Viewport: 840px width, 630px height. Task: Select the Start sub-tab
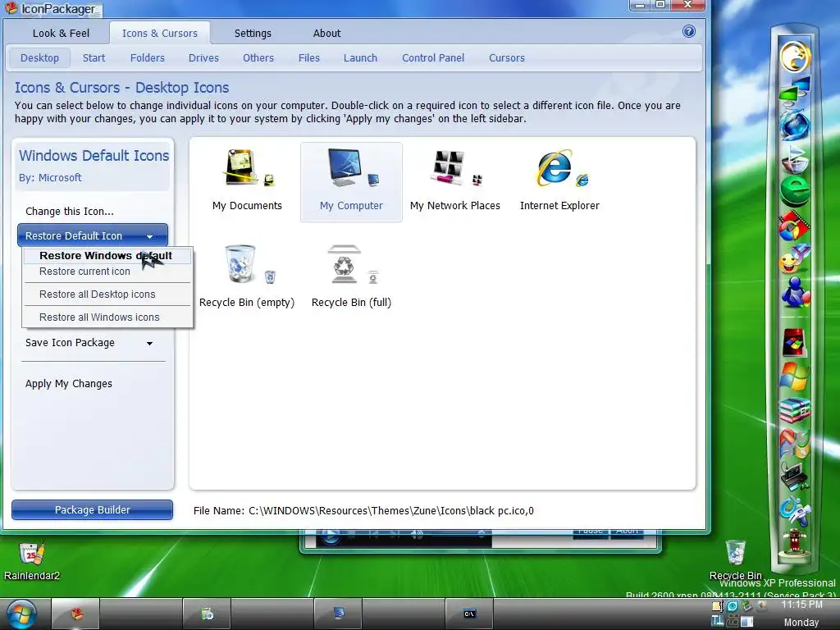click(x=94, y=58)
